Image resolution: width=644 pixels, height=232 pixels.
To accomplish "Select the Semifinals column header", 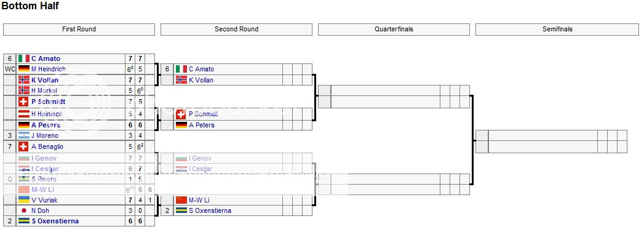I will (x=557, y=29).
